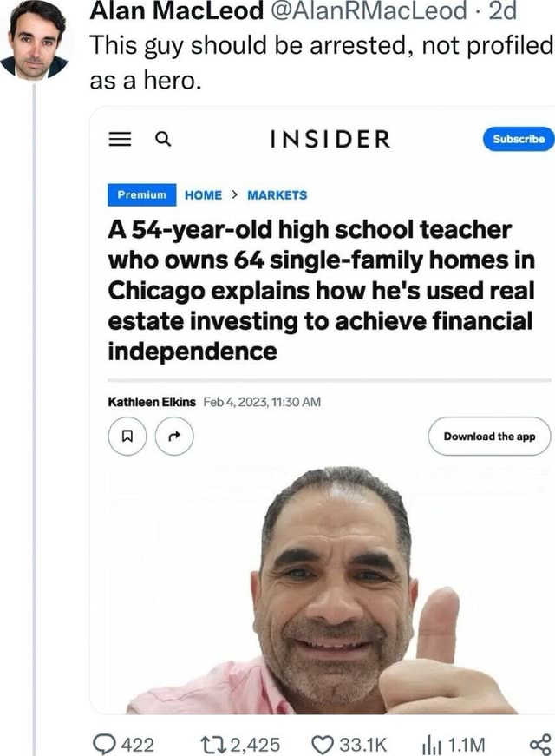This screenshot has width=555, height=756.
Task: Click the INSIDER logo
Action: [330, 139]
